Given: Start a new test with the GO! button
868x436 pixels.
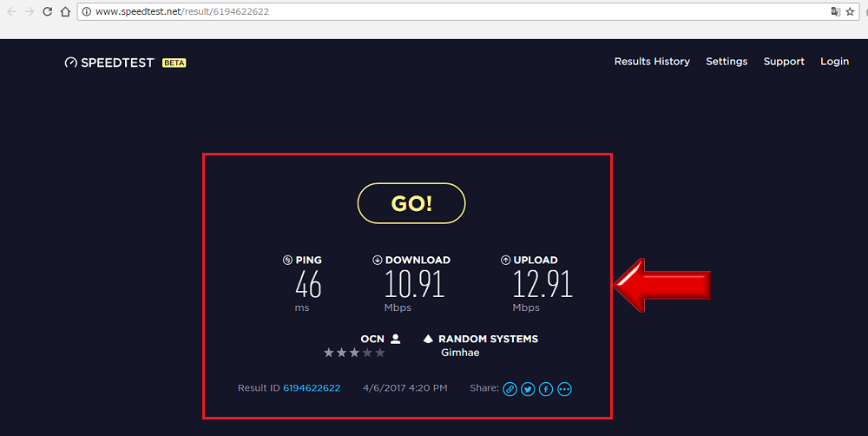Looking at the screenshot, I should coord(411,203).
